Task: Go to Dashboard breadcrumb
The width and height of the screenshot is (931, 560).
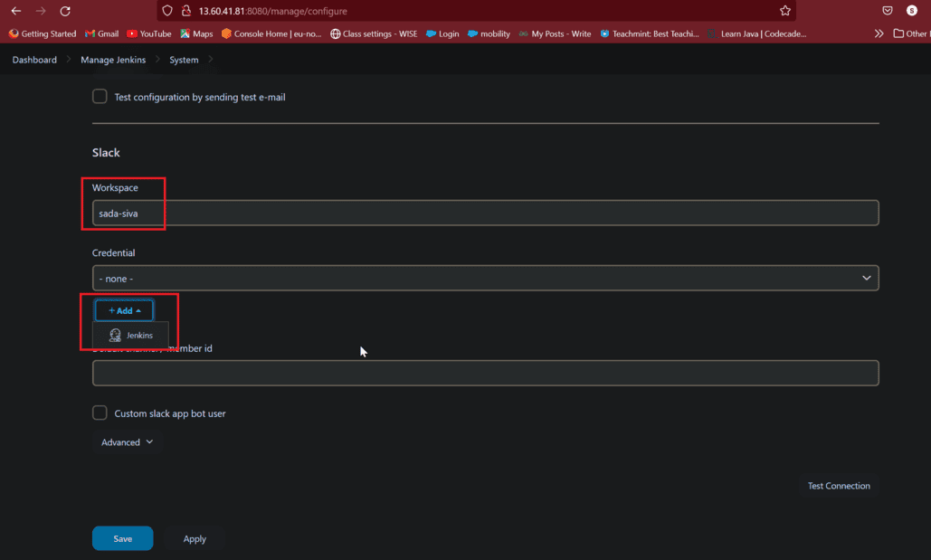Action: (x=34, y=60)
